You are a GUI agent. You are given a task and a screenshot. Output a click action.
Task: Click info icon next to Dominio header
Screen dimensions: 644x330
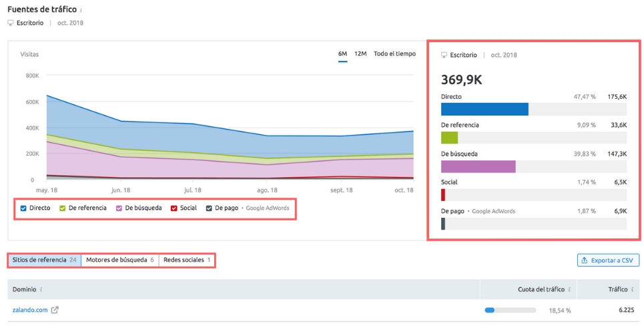coord(42,289)
